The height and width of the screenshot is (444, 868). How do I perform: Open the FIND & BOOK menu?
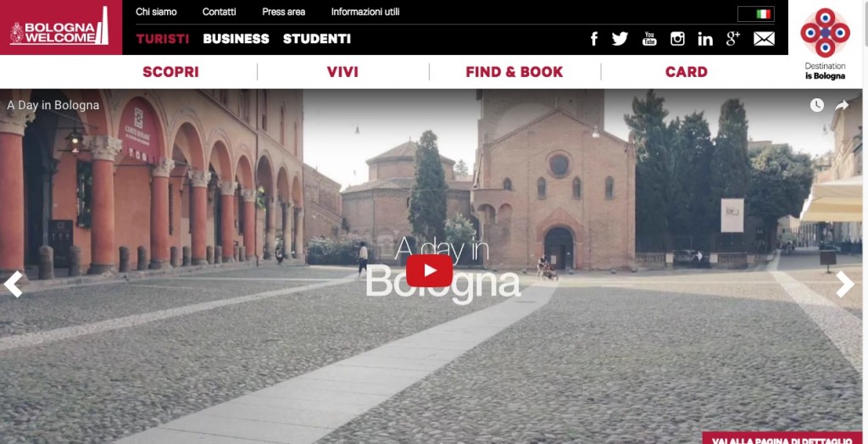tap(515, 72)
